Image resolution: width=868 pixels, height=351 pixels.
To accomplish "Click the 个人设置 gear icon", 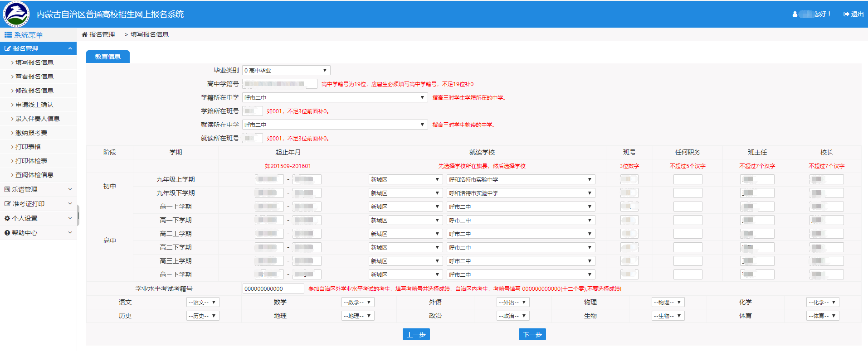I will 7,218.
